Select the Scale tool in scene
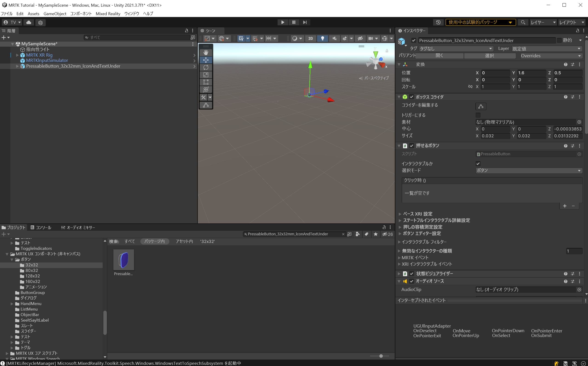The image size is (588, 366). point(206,75)
